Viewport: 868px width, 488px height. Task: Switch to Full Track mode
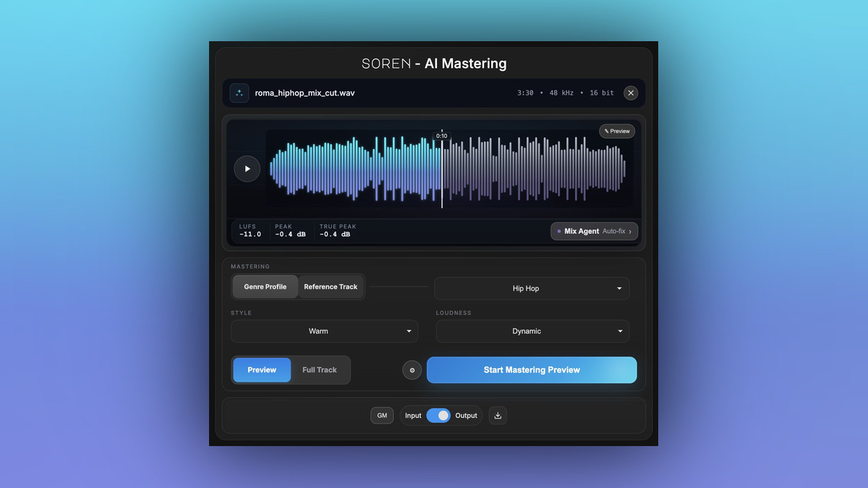click(320, 370)
